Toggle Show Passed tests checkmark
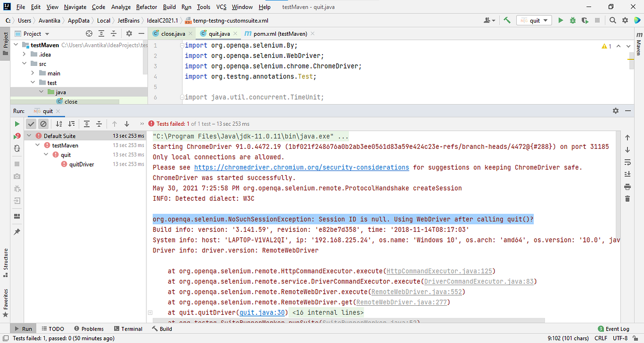Image resolution: width=644 pixels, height=343 pixels. [x=31, y=124]
